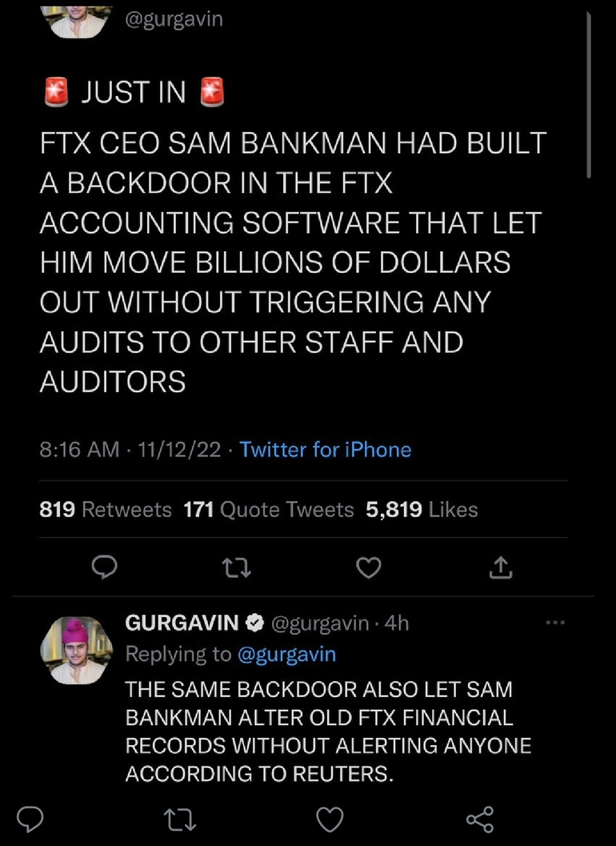This screenshot has height=846, width=616.
Task: Click the vertical scrollbar on the right
Action: 589,96
